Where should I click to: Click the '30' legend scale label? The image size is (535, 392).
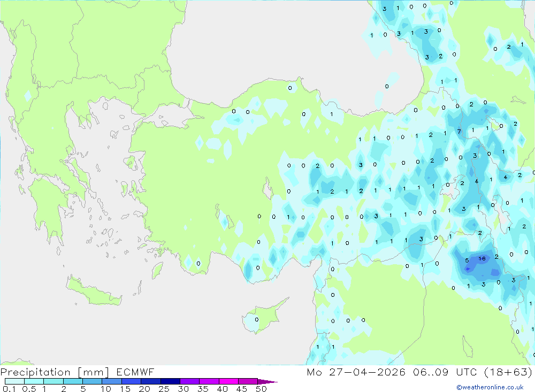[x=184, y=389]
